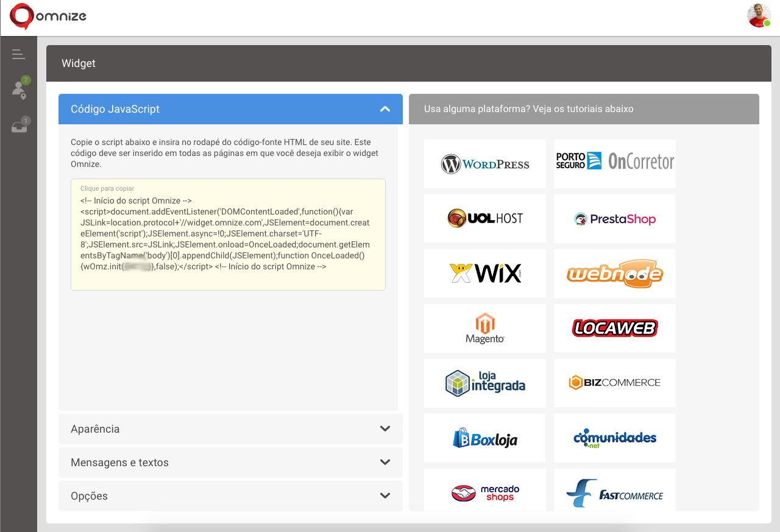Open the BizCommerce tutorial
This screenshot has width=780, height=532.
[615, 383]
